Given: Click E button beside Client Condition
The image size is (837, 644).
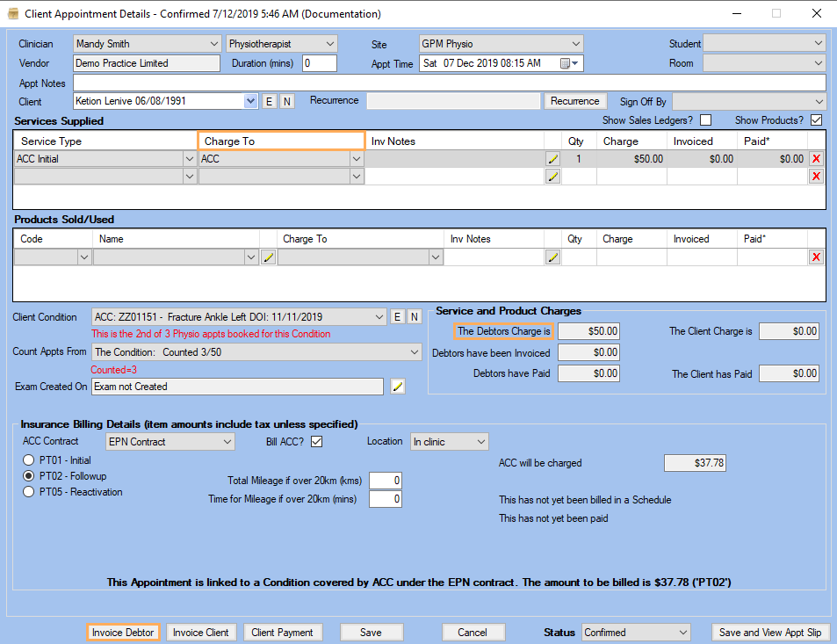Looking at the screenshot, I should coord(397,317).
